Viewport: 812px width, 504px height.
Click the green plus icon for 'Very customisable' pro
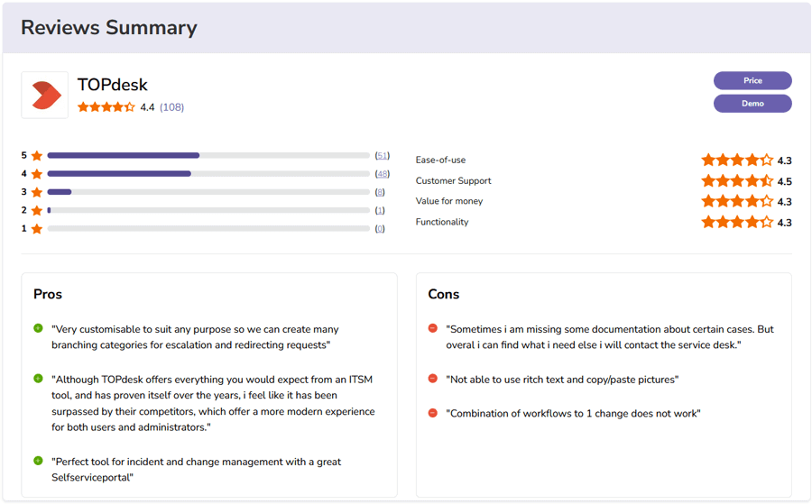(38, 328)
